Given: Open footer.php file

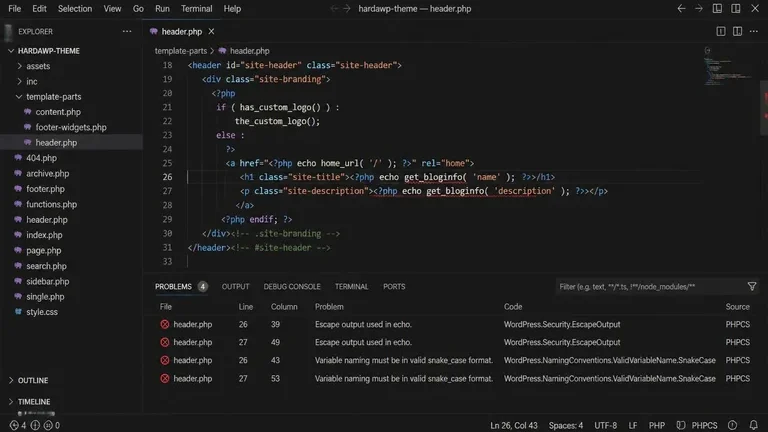Looking at the screenshot, I should (45, 189).
